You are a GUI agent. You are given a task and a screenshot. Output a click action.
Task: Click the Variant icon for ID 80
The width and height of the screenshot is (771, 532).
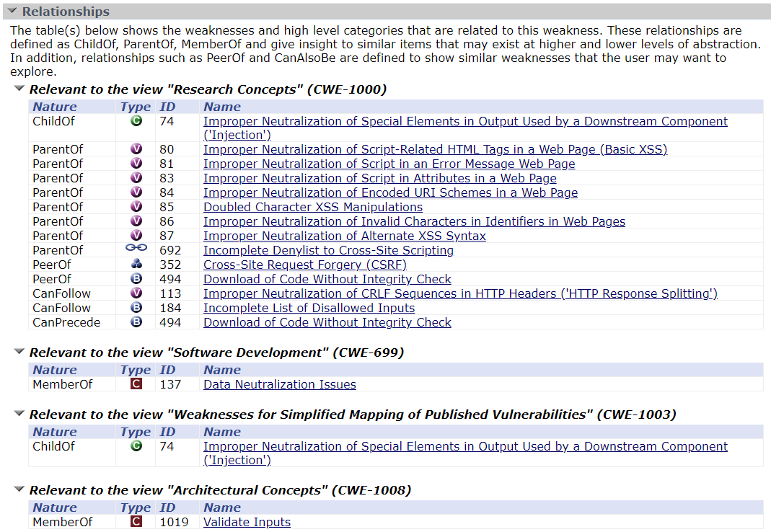pos(136,148)
